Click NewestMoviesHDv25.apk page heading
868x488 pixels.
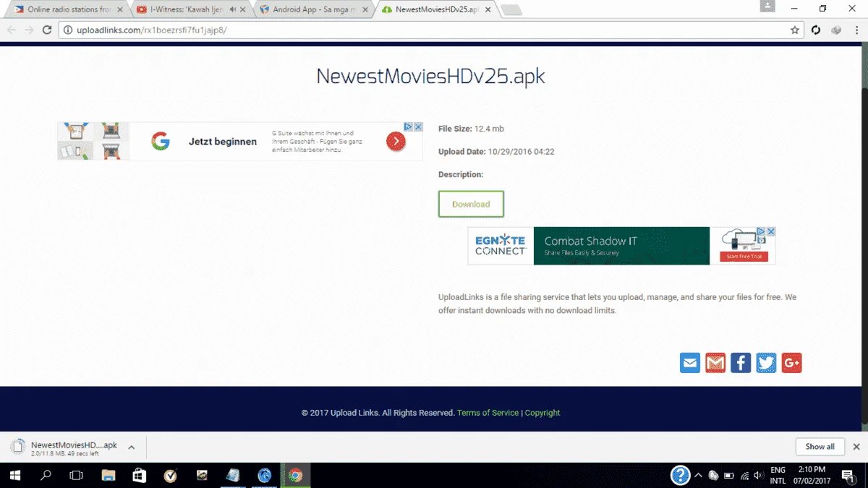[430, 77]
